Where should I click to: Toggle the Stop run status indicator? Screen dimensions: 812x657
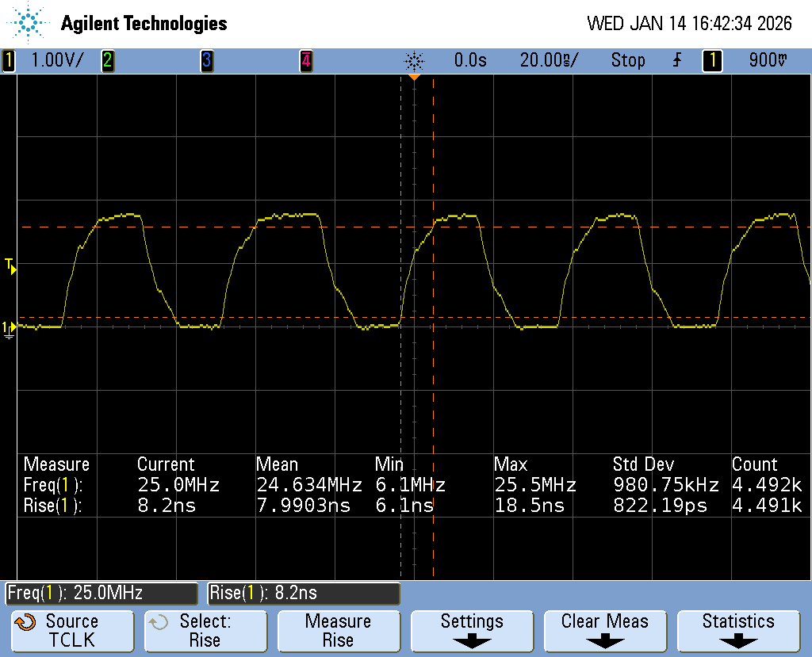click(627, 60)
